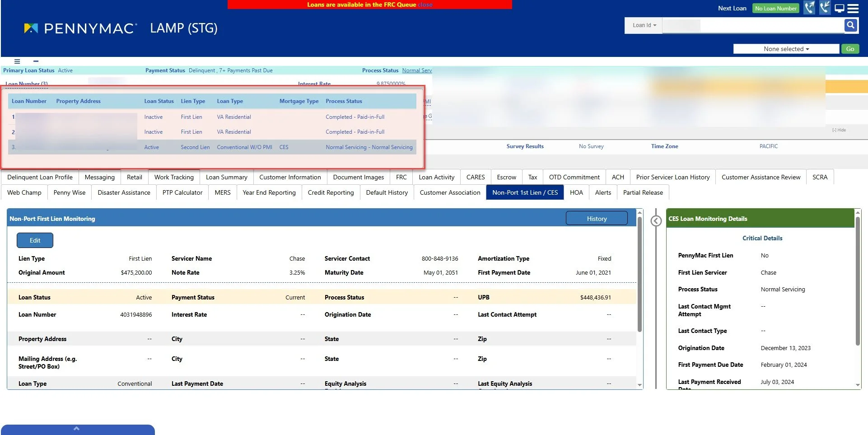Click the Edit button
Screen dimensions: 868x435
(x=35, y=240)
